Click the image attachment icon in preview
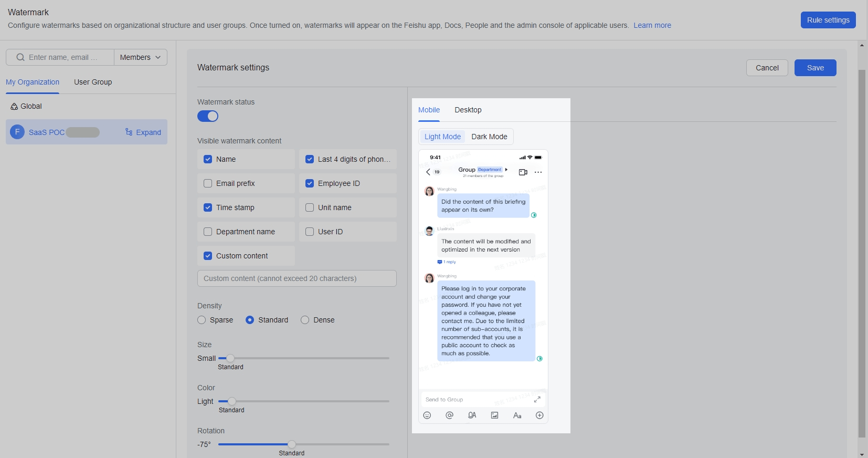This screenshot has height=458, width=868. pyautogui.click(x=494, y=415)
